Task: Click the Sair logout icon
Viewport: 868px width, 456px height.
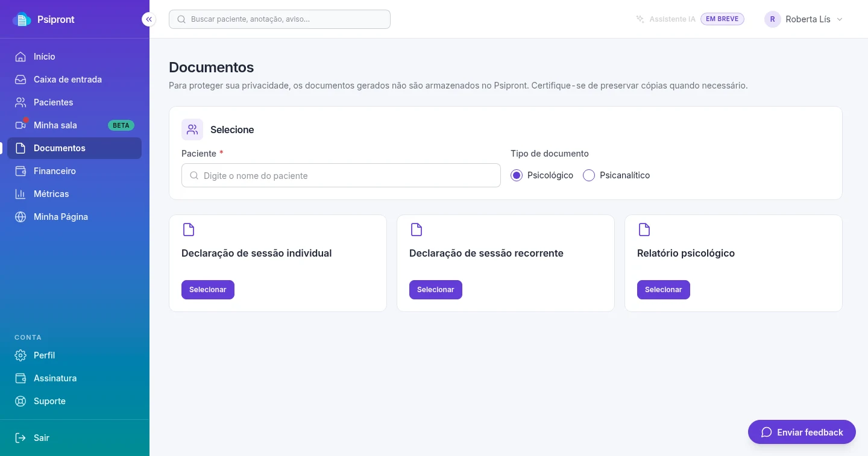Action: pos(20,438)
